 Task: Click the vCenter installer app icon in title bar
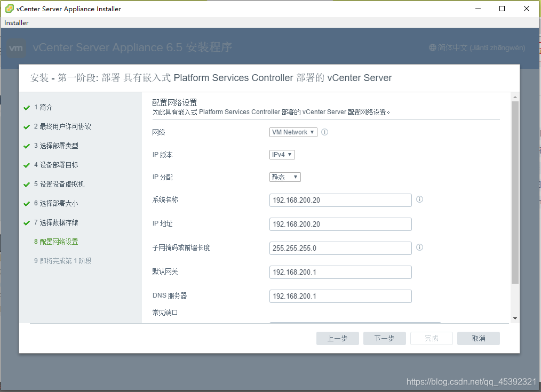tap(9, 9)
